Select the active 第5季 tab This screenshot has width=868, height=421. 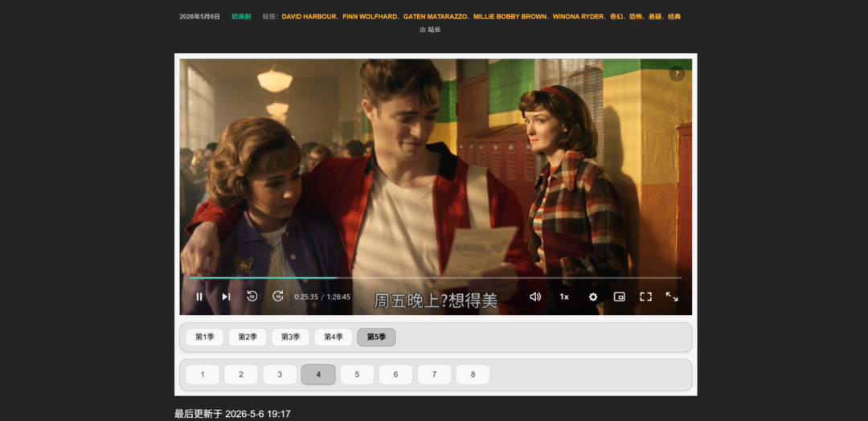point(376,337)
